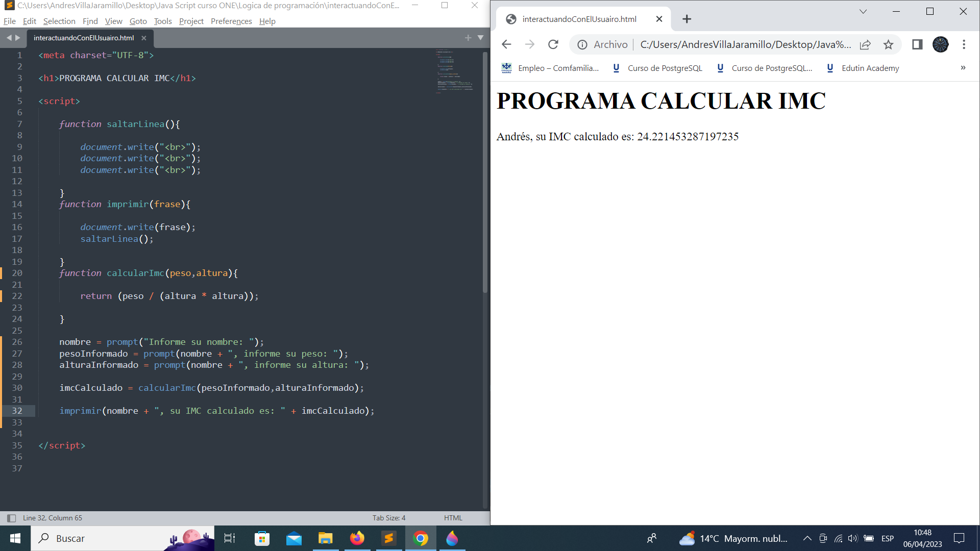Open the Selection menu
The height and width of the screenshot is (551, 980).
click(x=59, y=21)
